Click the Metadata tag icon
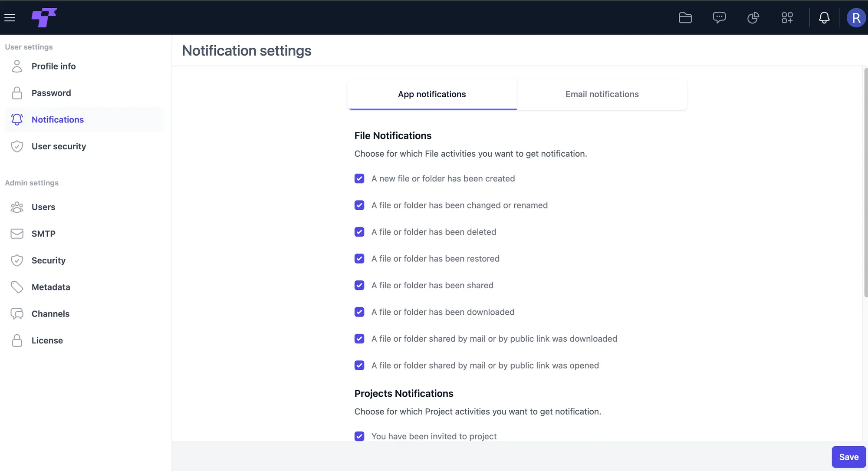 click(17, 287)
